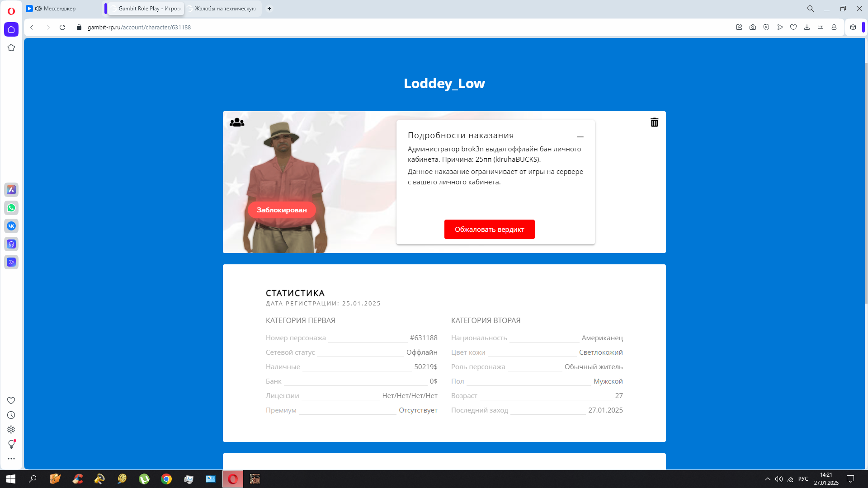868x488 pixels.
Task: Open new tab with plus button
Action: pos(269,9)
